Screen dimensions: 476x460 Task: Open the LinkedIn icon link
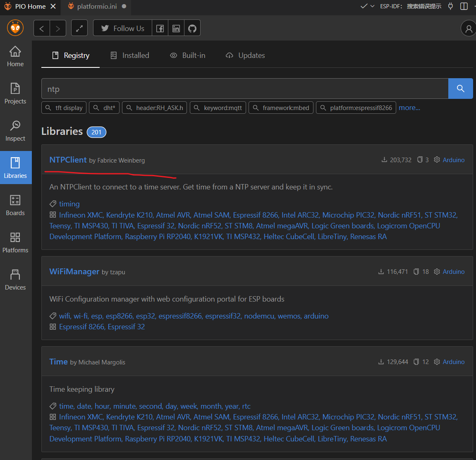pyautogui.click(x=176, y=29)
